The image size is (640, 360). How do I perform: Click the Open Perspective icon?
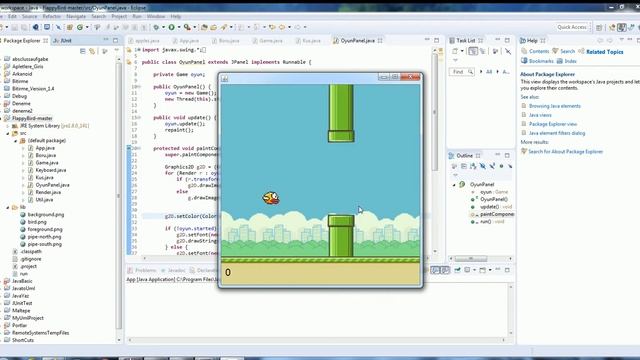click(x=599, y=27)
